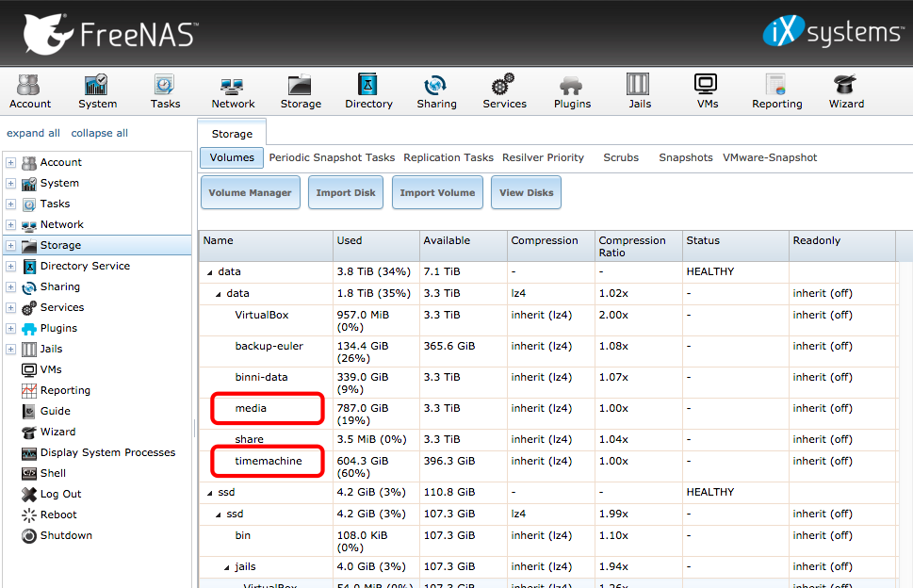913x588 pixels.
Task: Select the share dataset row
Action: pos(547,439)
